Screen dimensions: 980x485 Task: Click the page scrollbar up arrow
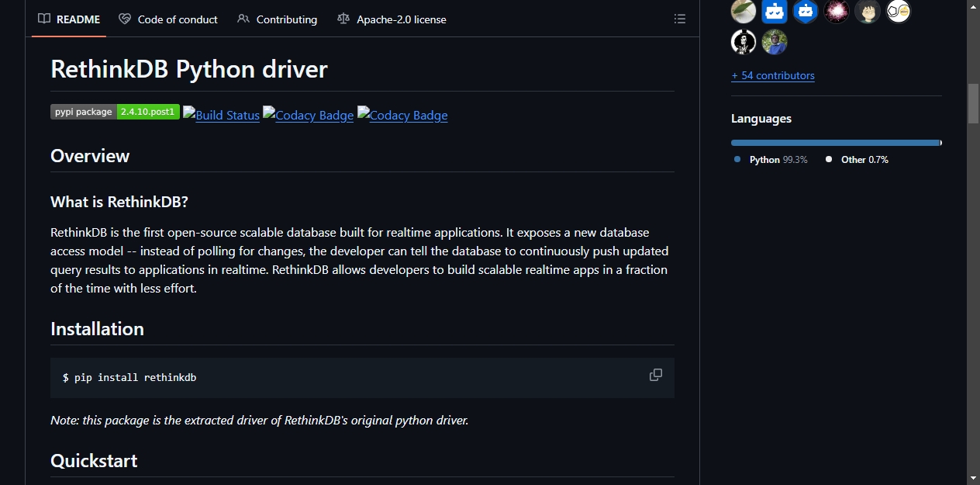click(x=973, y=6)
